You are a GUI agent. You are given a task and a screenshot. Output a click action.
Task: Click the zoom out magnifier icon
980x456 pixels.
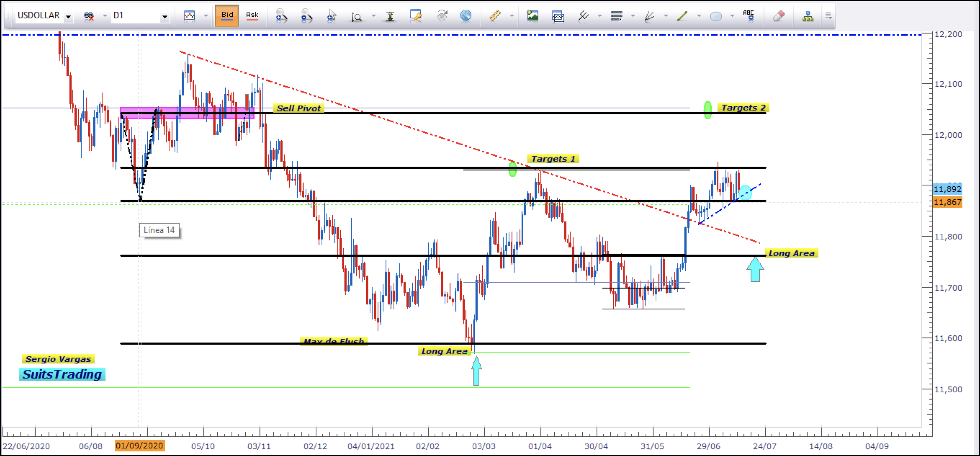[306, 16]
